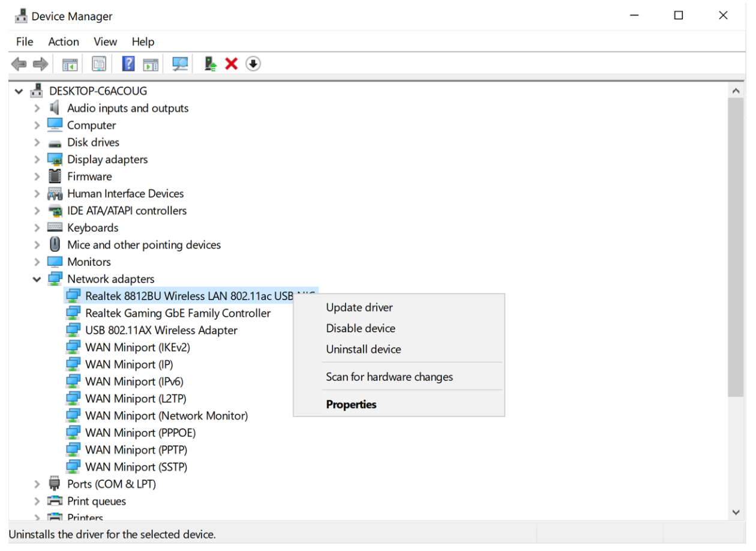Open the View menu
Viewport: 756px width, 551px height.
[x=105, y=41]
